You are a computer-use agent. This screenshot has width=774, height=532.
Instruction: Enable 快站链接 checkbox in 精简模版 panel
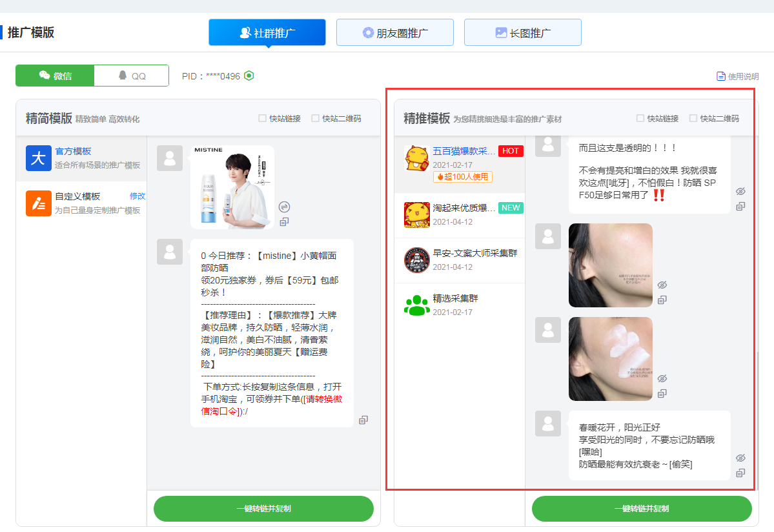point(262,118)
